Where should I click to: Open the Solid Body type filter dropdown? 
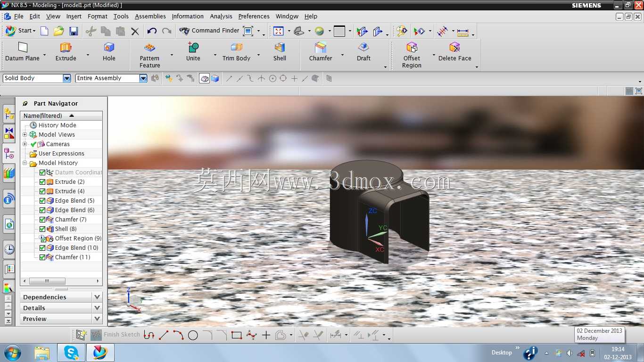pyautogui.click(x=66, y=78)
